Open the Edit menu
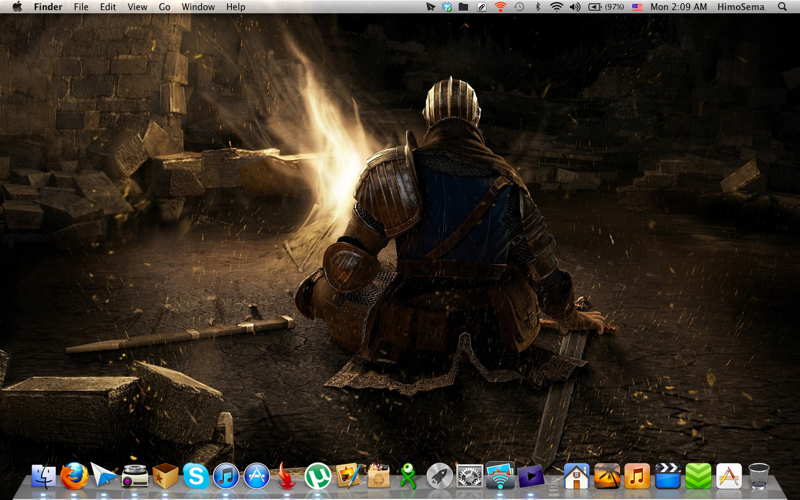 coord(108,7)
